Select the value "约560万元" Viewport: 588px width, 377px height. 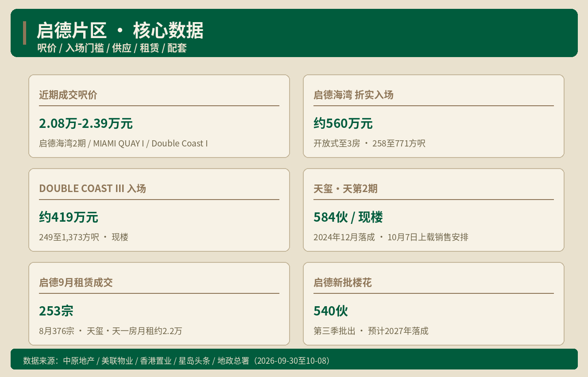click(343, 123)
